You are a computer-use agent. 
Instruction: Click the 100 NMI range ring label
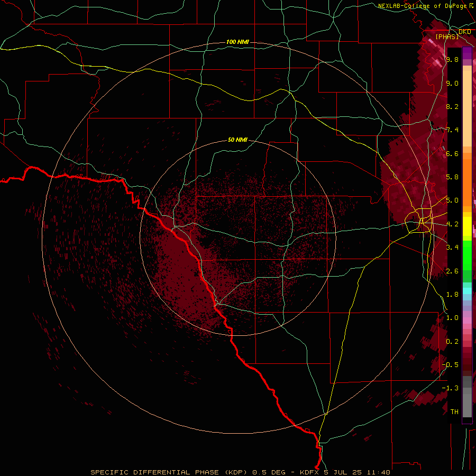(x=237, y=42)
